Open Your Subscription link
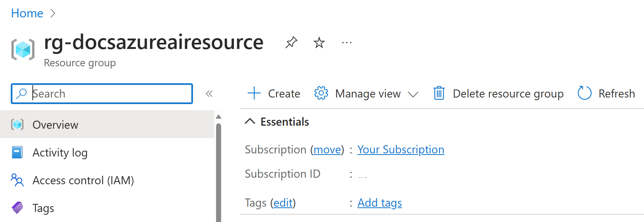Image resolution: width=644 pixels, height=222 pixels. tap(401, 150)
